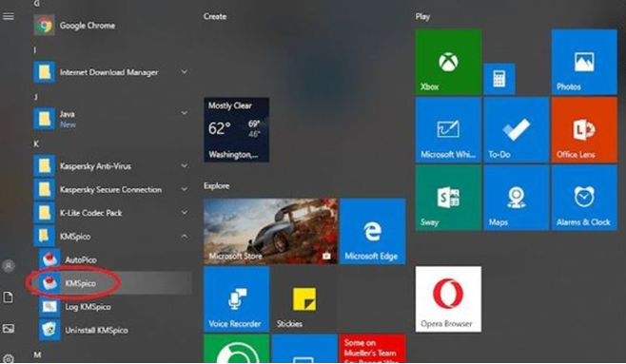Open Documents from the sidebar icon
626x364 pixels.
(9, 297)
